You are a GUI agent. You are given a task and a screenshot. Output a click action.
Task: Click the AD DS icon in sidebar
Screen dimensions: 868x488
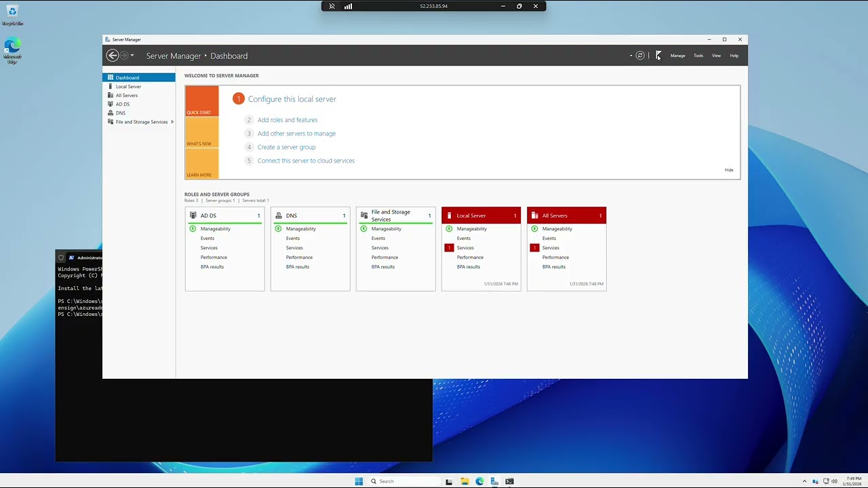111,104
